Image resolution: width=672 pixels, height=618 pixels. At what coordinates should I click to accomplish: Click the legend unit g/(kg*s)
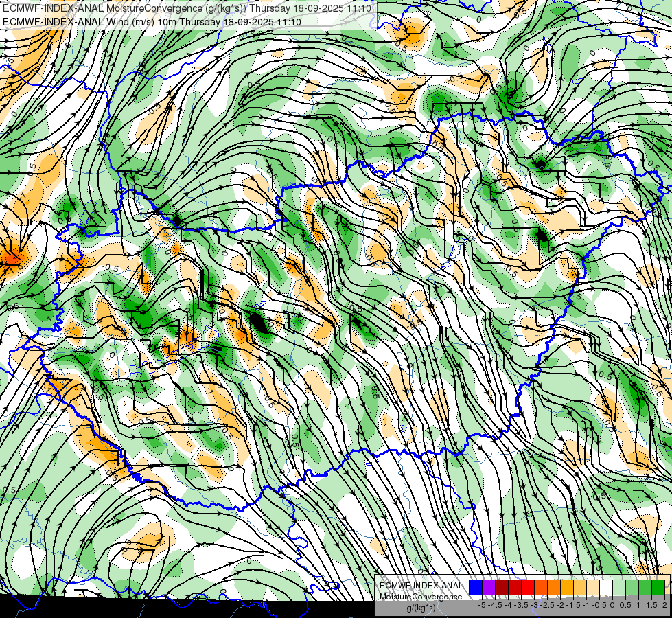(x=421, y=608)
